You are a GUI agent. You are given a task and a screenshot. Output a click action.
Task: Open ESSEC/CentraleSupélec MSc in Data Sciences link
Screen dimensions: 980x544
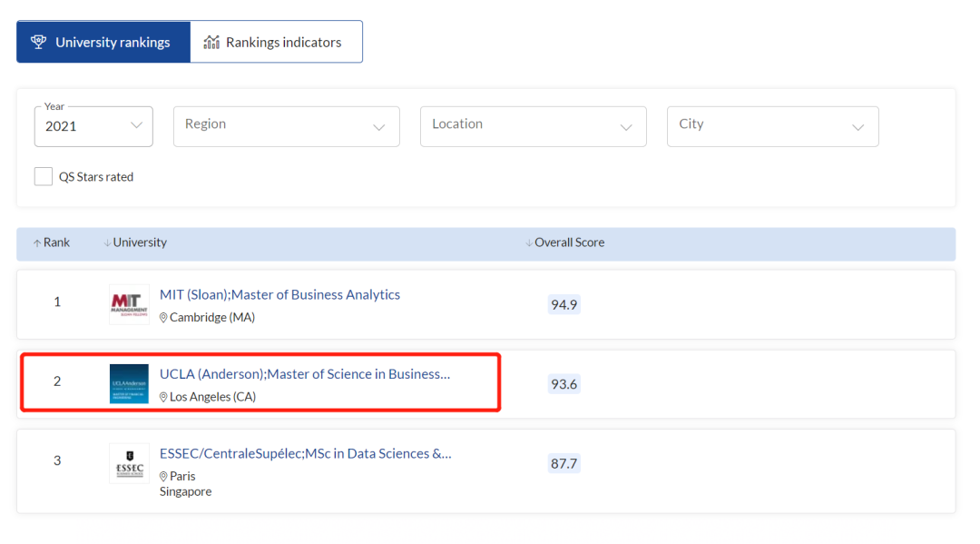pos(305,453)
